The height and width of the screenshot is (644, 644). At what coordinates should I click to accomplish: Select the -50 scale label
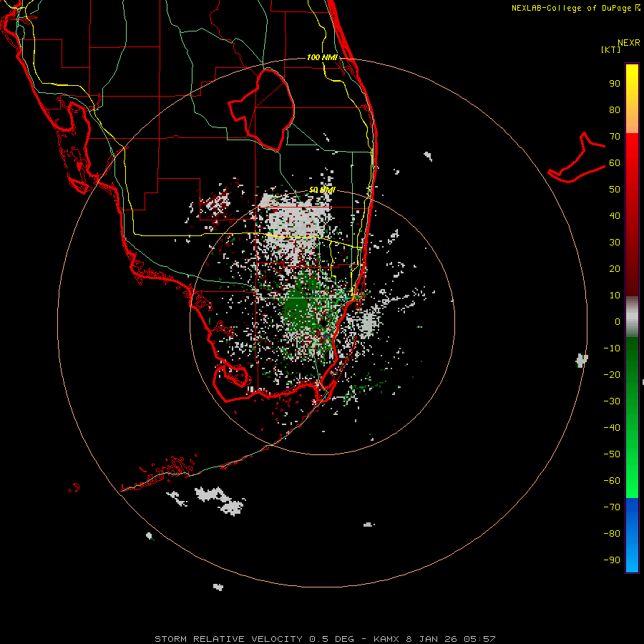(x=612, y=454)
